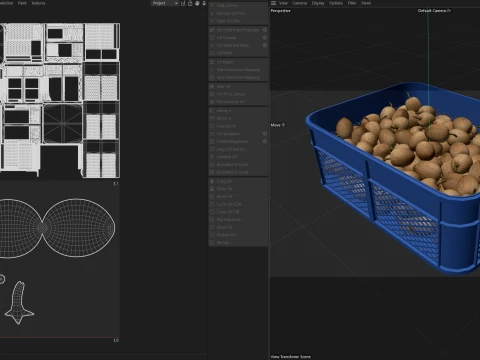Open the viewport Display menu
This screenshot has width=480, height=360.
click(x=318, y=3)
